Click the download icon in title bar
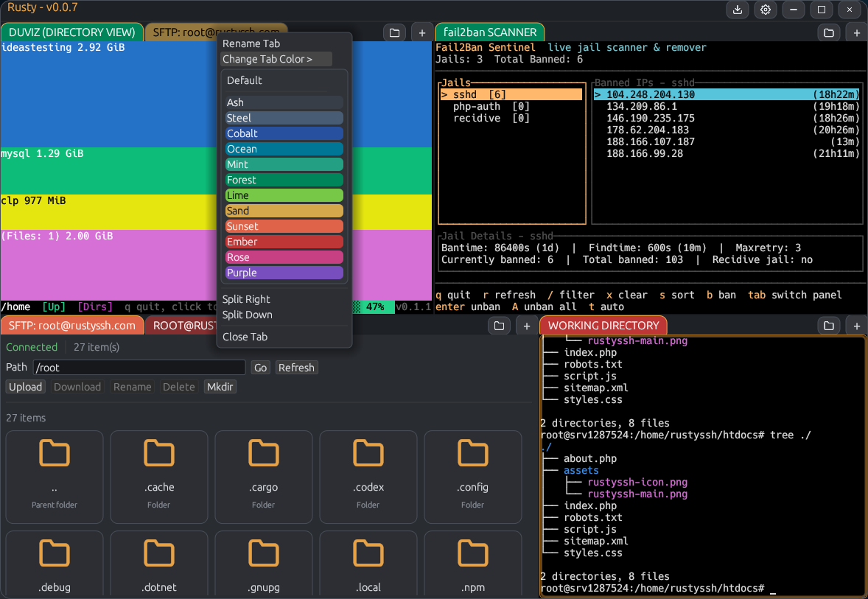Viewport: 868px width, 599px height. [738, 10]
